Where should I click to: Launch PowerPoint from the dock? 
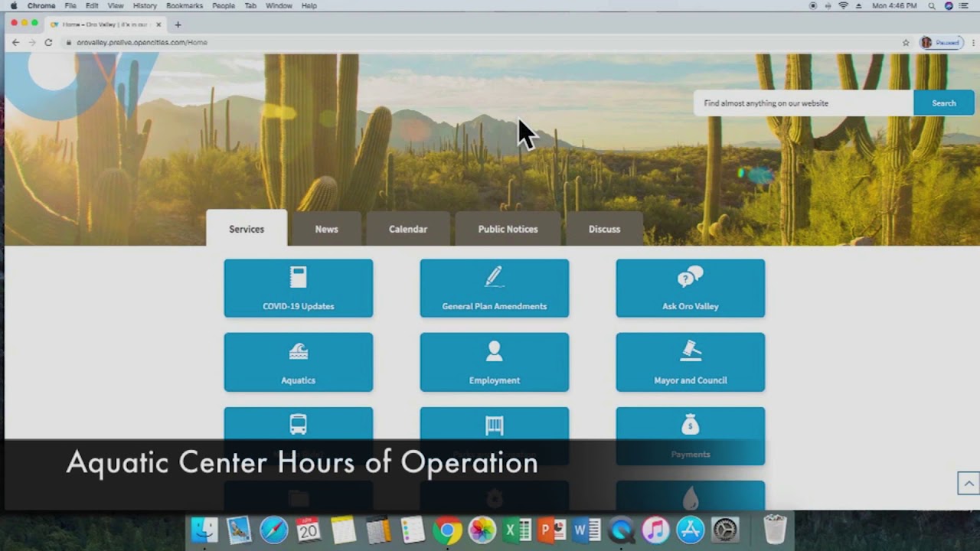[551, 530]
